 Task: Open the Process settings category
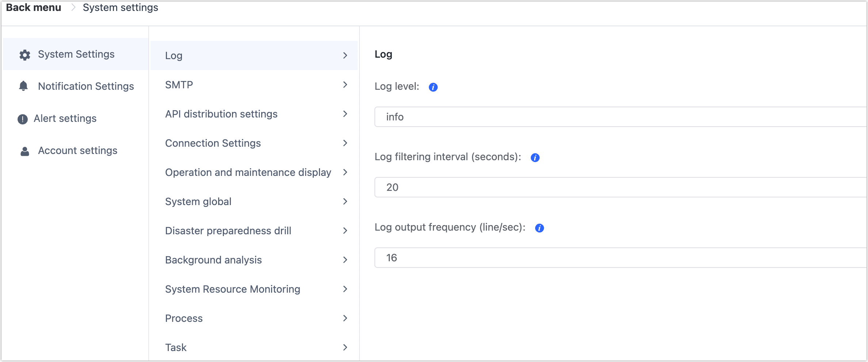click(184, 318)
